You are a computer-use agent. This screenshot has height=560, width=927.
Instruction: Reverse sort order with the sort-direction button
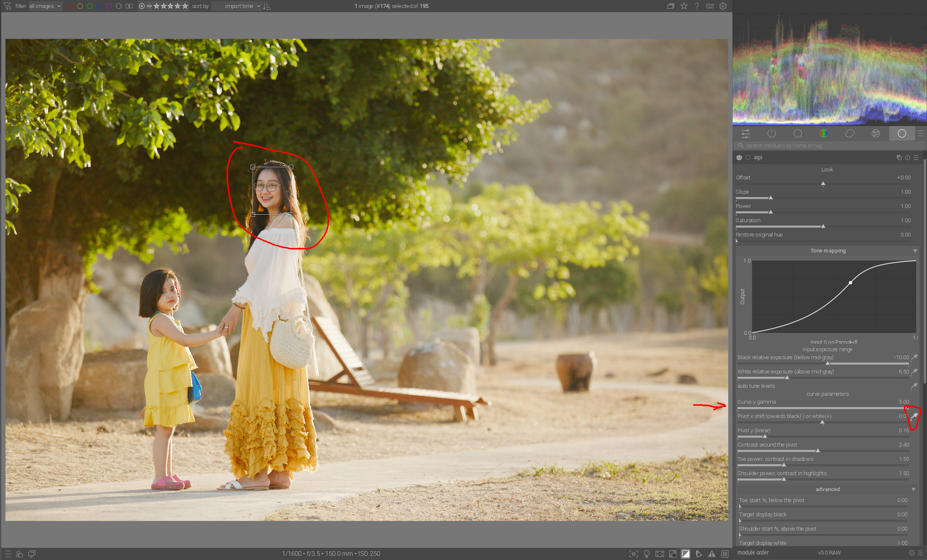(267, 6)
